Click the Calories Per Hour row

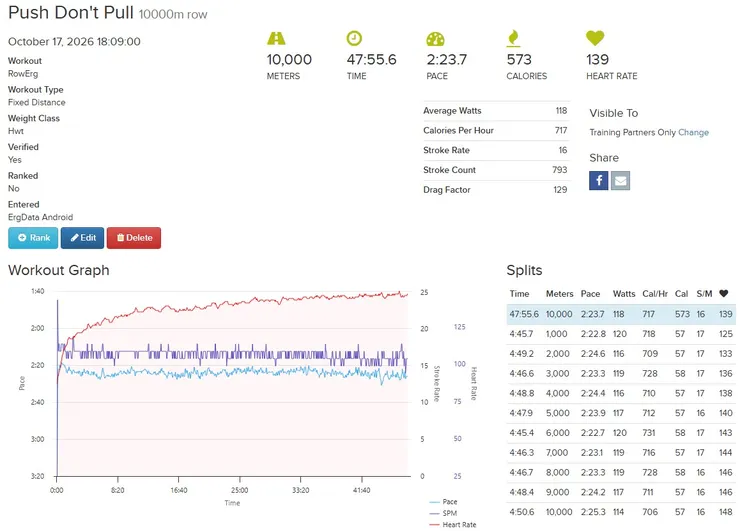(496, 131)
